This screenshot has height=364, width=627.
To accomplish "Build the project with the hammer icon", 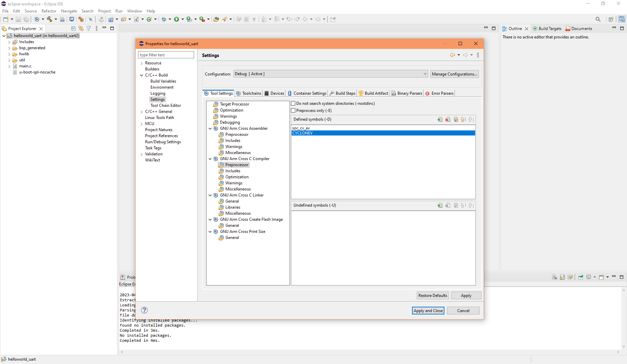I will [50, 19].
